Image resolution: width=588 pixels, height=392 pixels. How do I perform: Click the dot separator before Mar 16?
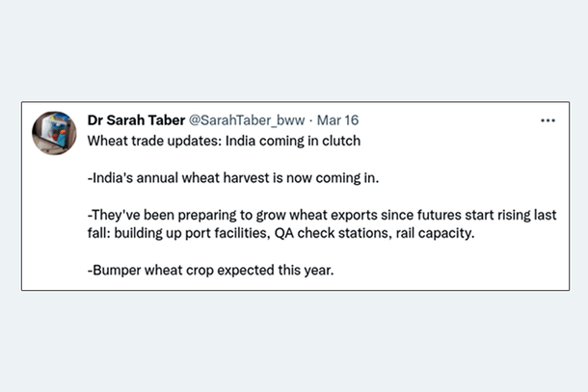312,121
